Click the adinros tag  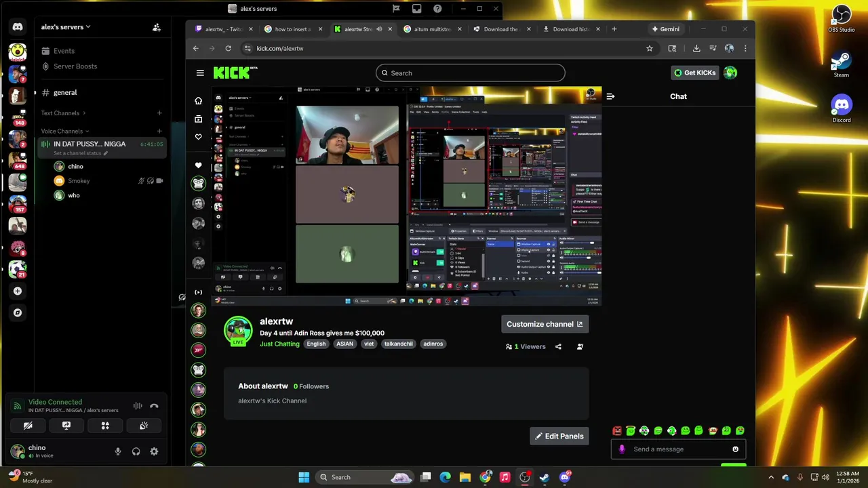tap(433, 344)
